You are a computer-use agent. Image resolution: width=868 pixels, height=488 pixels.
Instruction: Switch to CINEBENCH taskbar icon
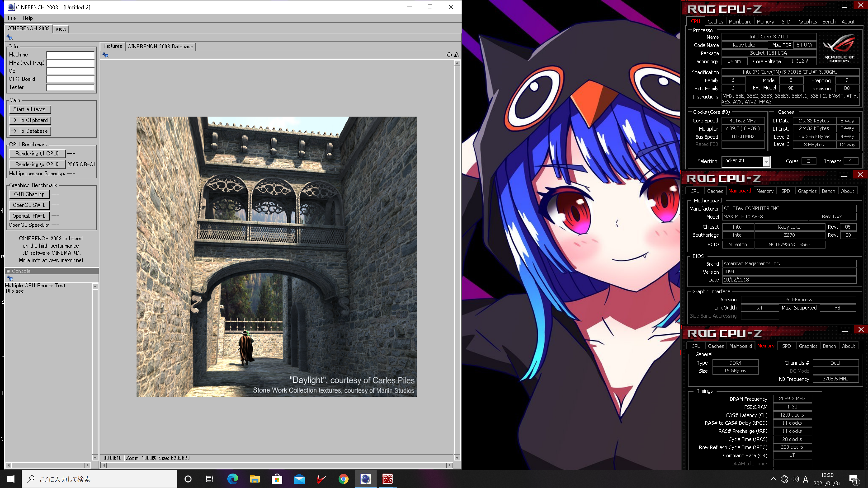pyautogui.click(x=366, y=479)
